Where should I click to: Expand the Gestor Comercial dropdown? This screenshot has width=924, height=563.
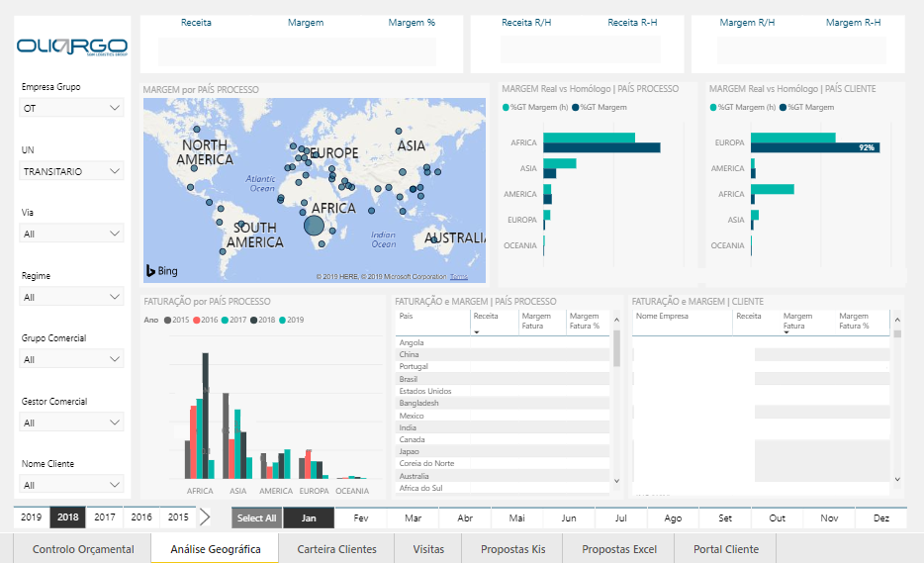tap(72, 423)
